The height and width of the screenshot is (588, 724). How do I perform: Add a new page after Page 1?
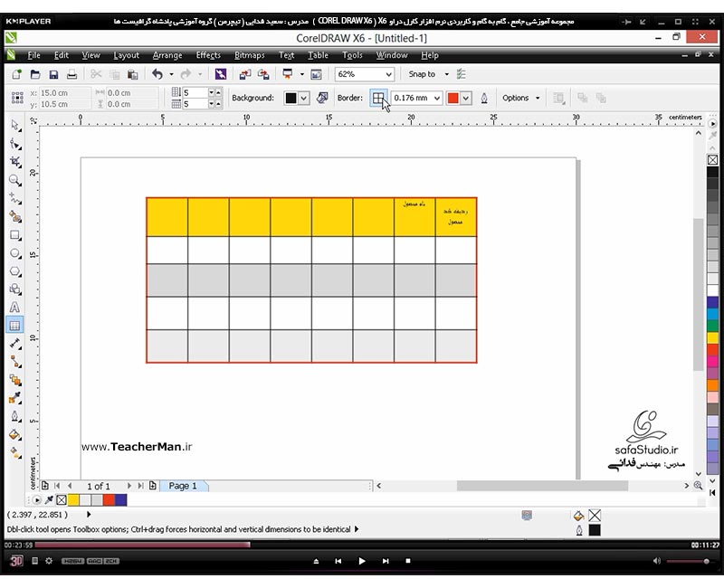(152, 486)
